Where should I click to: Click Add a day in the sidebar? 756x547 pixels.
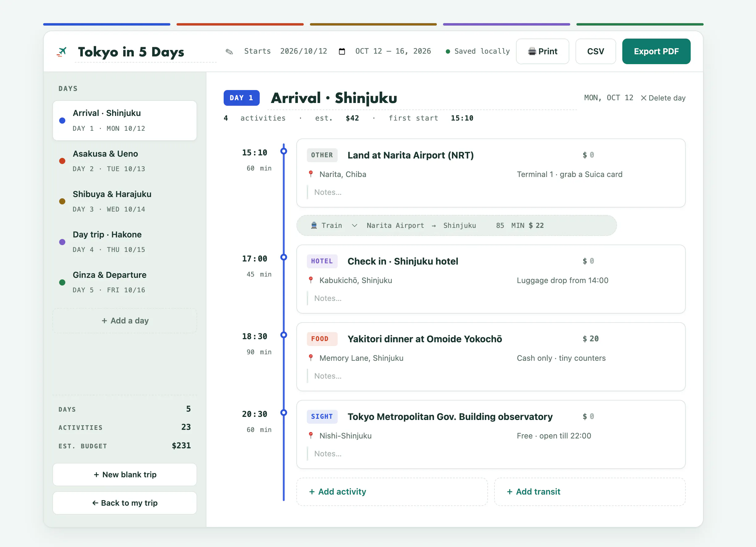point(125,321)
